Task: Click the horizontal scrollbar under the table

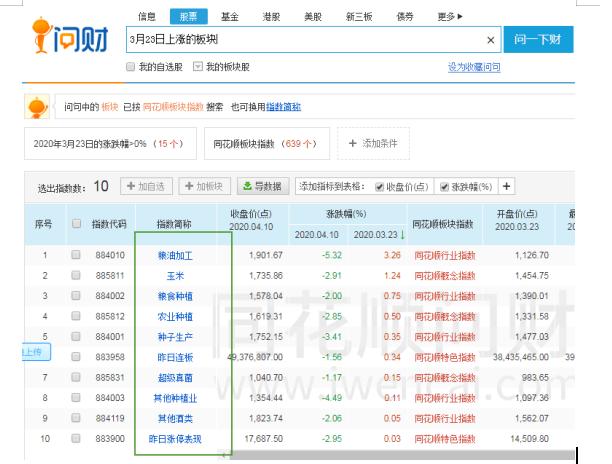Action: coord(402,455)
